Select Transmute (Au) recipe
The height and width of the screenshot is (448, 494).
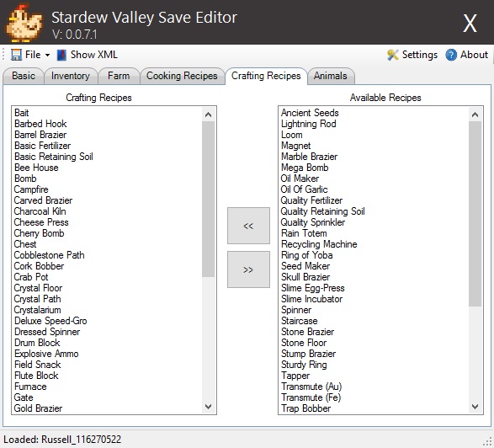pos(311,387)
